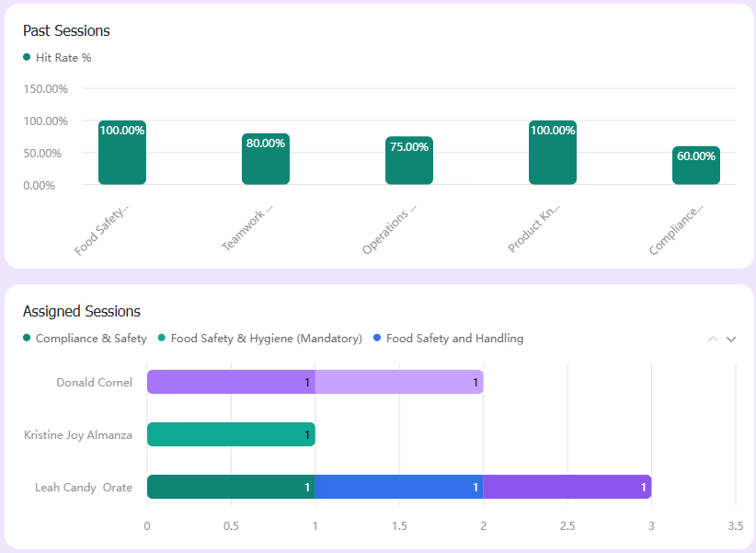Screen dimensions: 756x553
Task: Click the legend page up arrow
Action: (713, 339)
